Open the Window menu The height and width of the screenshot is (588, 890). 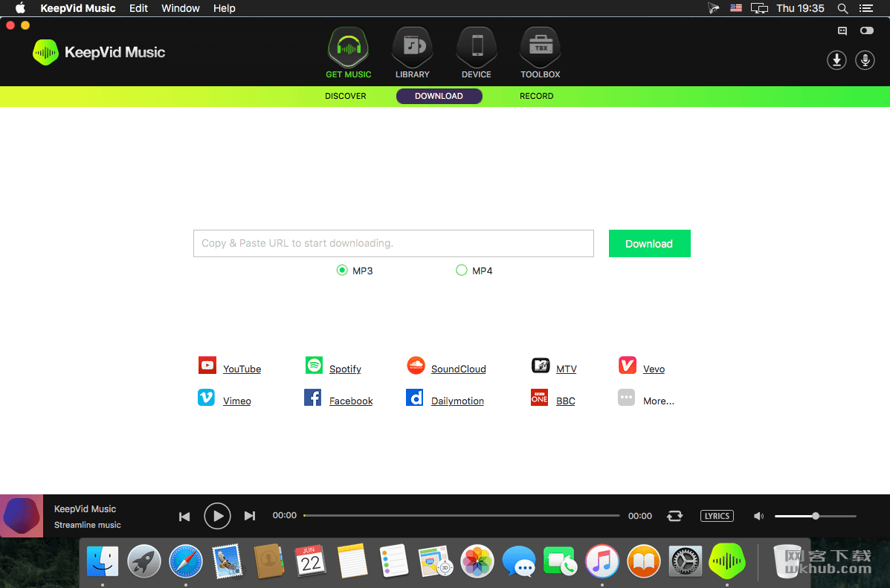(x=181, y=8)
